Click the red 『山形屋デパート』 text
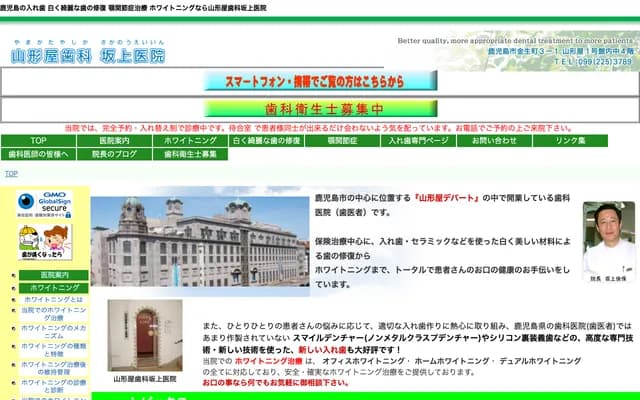Image resolution: width=640 pixels, height=400 pixels. click(446, 198)
